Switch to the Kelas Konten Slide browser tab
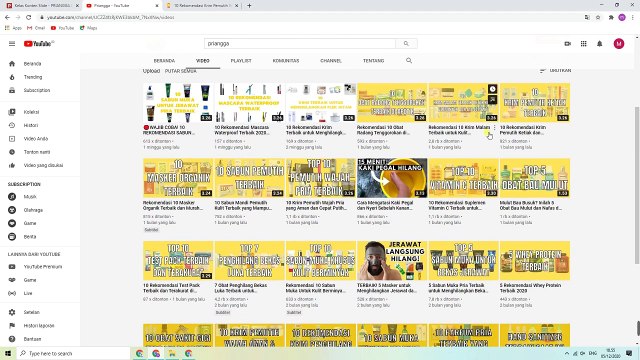The image size is (640, 360). 42,6
